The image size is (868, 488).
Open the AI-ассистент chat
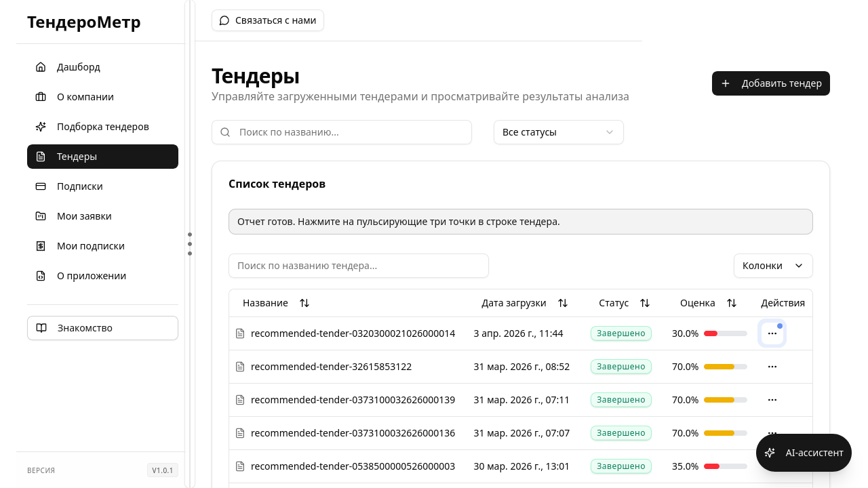click(804, 453)
